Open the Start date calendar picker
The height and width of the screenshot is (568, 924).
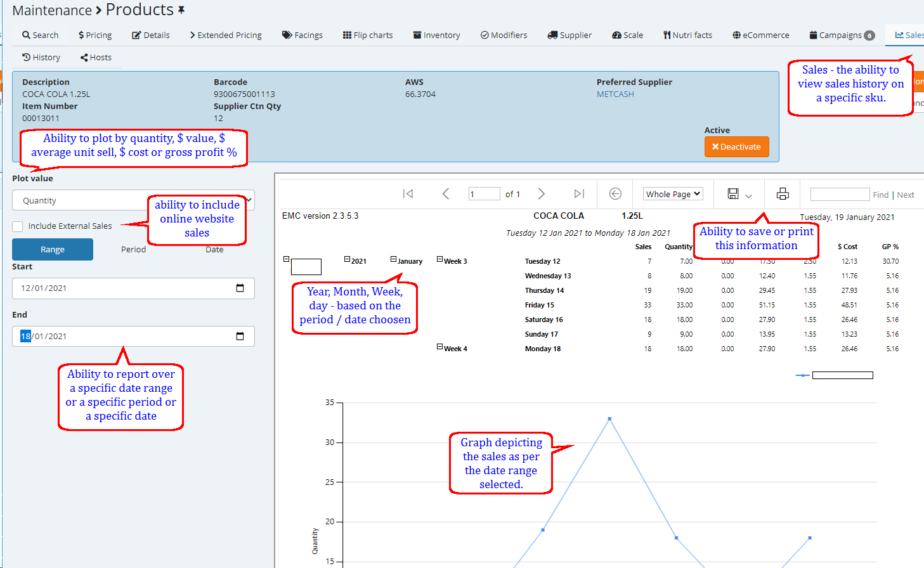[x=240, y=288]
